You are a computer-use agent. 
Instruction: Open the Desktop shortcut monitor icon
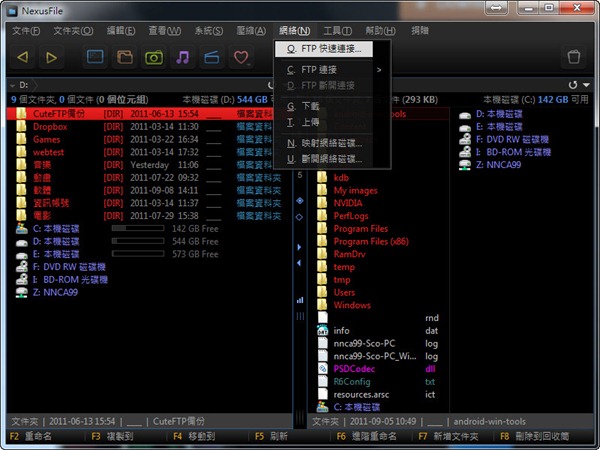coord(95,57)
